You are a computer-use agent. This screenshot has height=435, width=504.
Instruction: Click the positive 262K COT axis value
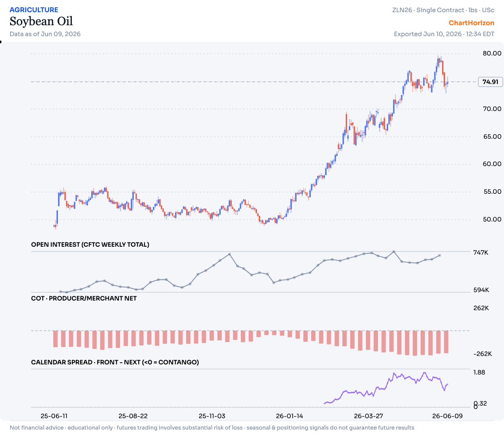481,308
